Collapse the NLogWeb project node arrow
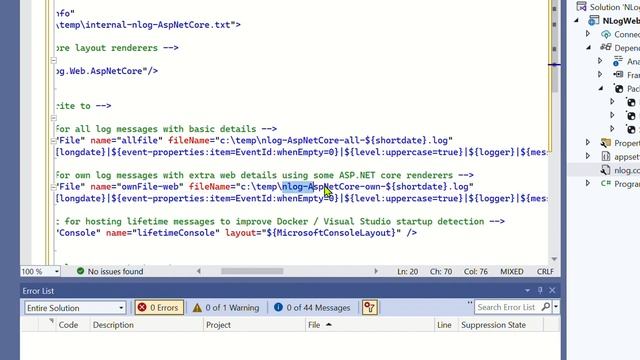Viewport: 640px width, 360px height. click(576, 20)
